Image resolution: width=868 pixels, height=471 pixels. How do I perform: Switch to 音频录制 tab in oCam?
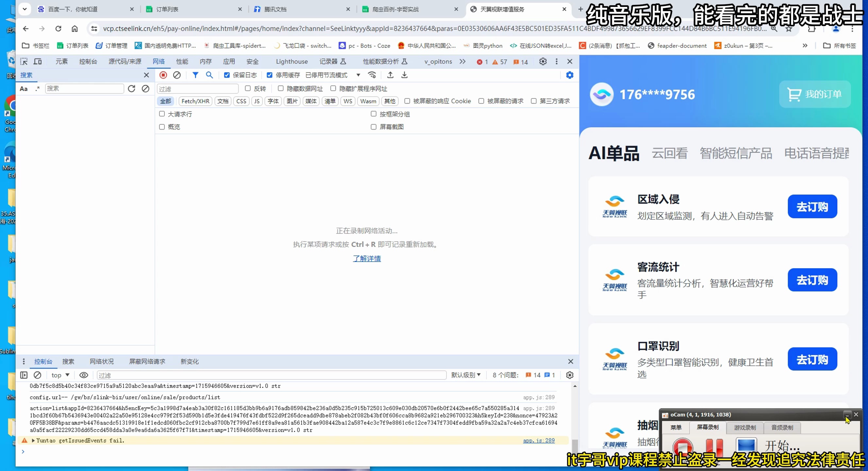[x=782, y=427]
